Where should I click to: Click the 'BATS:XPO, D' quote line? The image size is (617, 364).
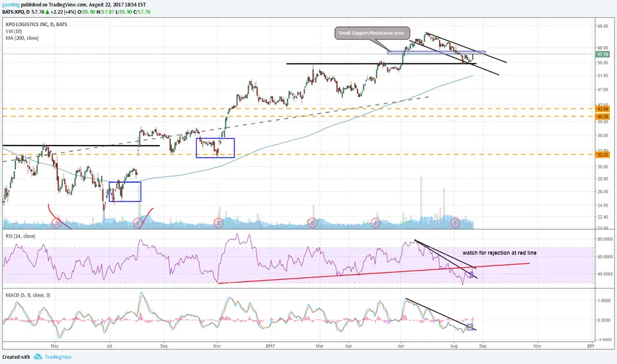click(x=16, y=12)
